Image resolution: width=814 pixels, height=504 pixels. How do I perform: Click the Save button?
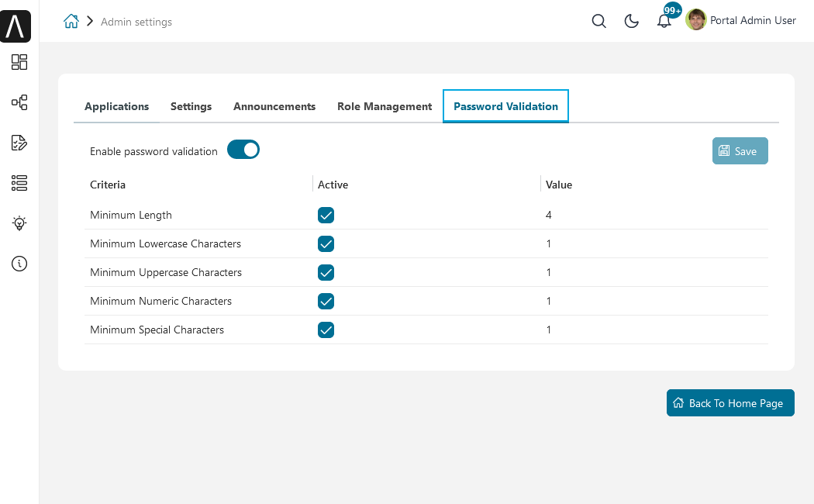740,150
